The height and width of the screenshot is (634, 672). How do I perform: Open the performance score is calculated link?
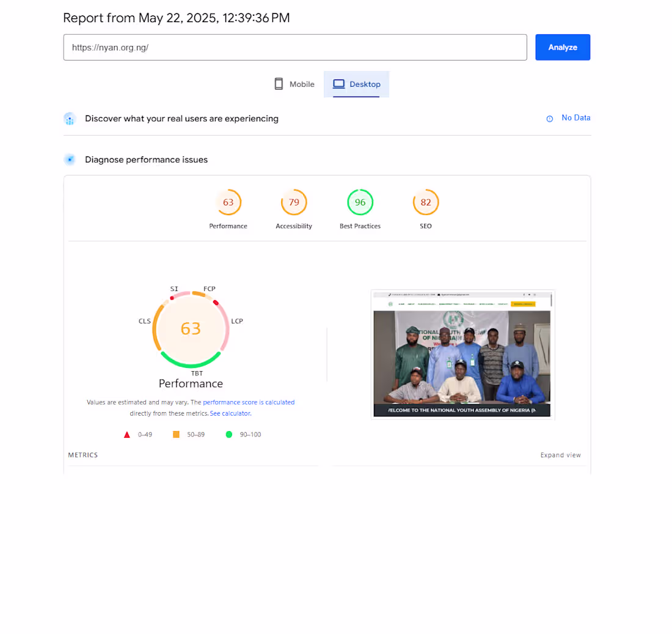tap(249, 402)
